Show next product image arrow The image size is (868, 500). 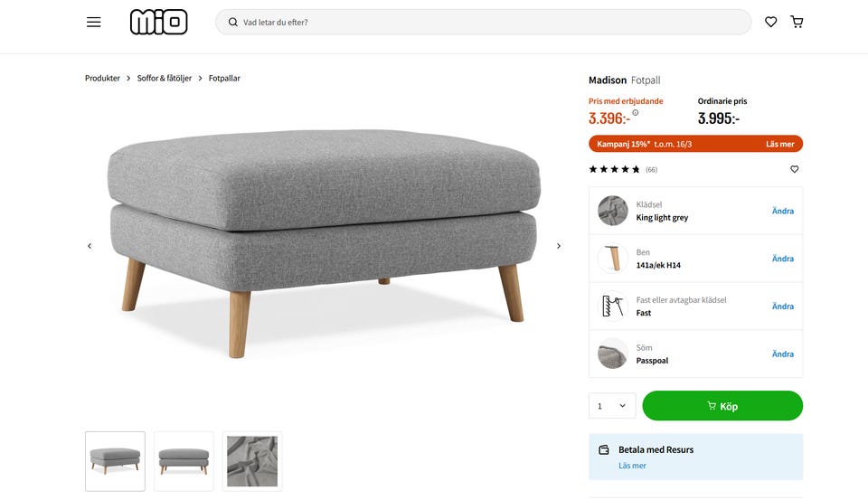559,246
